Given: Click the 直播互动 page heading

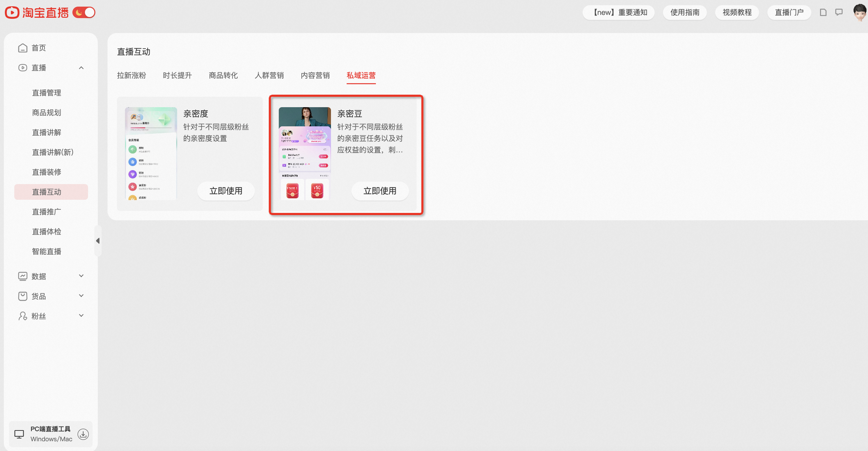Looking at the screenshot, I should click(x=134, y=52).
